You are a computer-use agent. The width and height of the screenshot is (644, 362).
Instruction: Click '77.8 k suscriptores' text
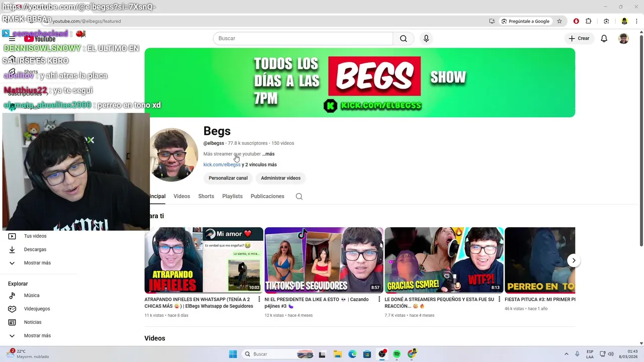248,143
